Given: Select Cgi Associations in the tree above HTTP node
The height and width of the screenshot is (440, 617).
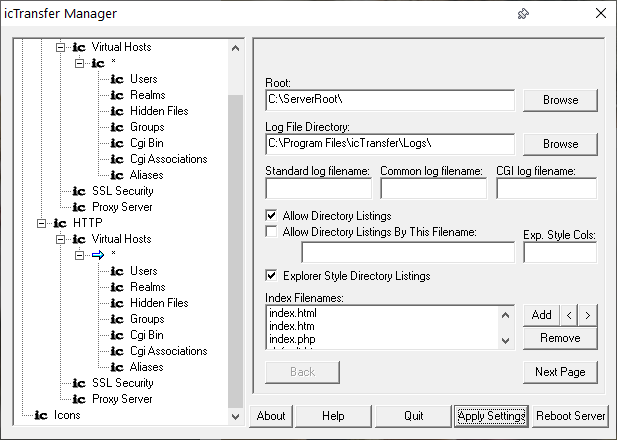Looking at the screenshot, I should [169, 159].
